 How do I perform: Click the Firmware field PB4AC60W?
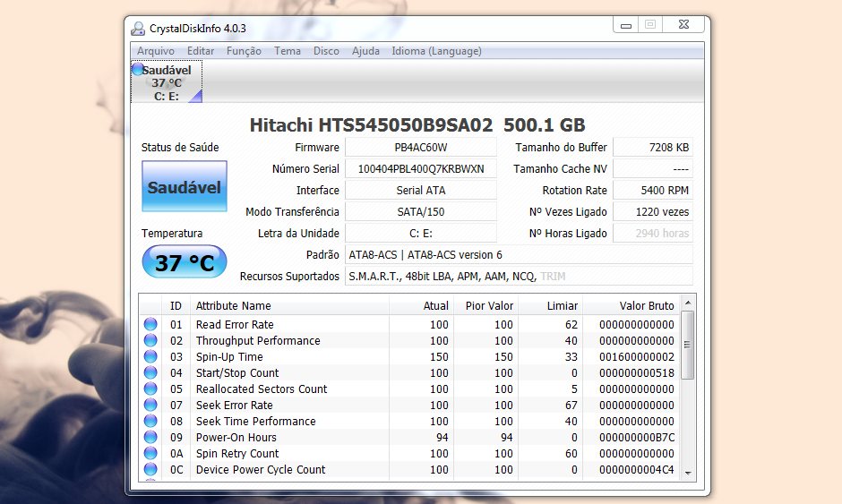pos(421,148)
